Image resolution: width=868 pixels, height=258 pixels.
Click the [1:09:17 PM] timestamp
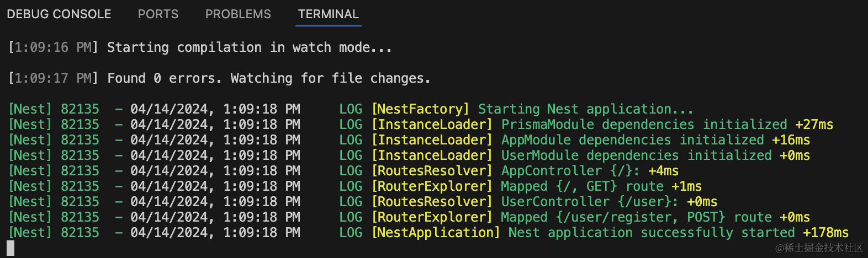tap(53, 78)
